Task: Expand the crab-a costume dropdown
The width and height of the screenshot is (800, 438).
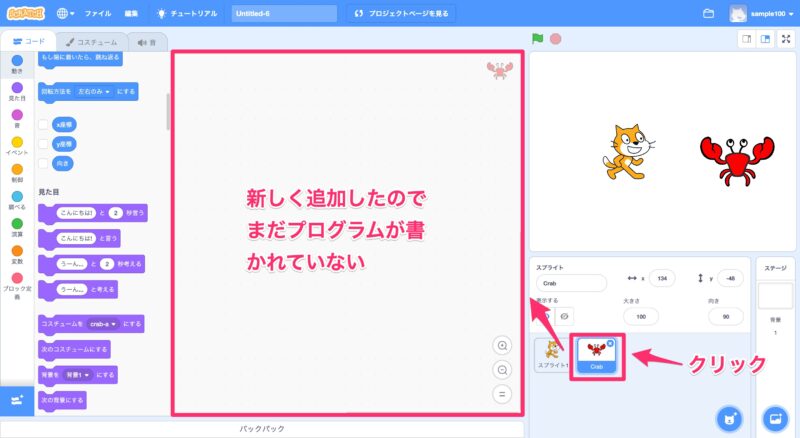Action: pos(103,324)
